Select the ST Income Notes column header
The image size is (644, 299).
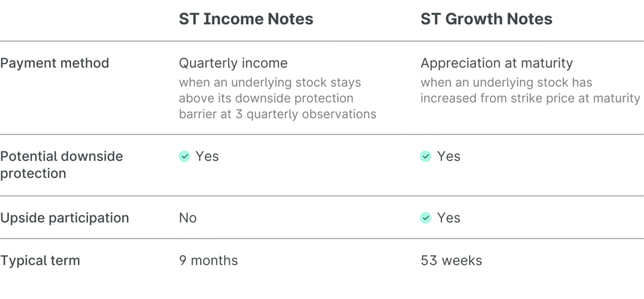pos(246,19)
